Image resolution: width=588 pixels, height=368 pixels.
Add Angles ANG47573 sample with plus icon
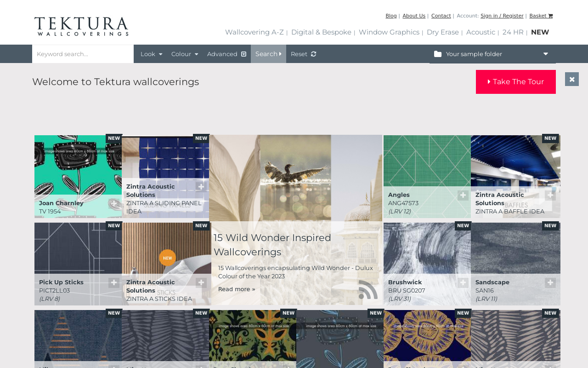click(x=463, y=195)
